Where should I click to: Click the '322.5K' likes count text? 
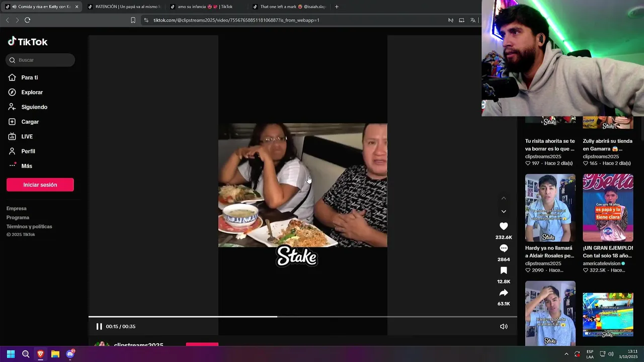pos(597,270)
